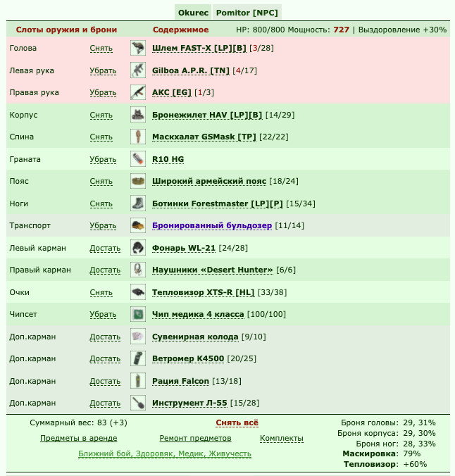Click Убрать for Левая рука slot

[x=103, y=70]
